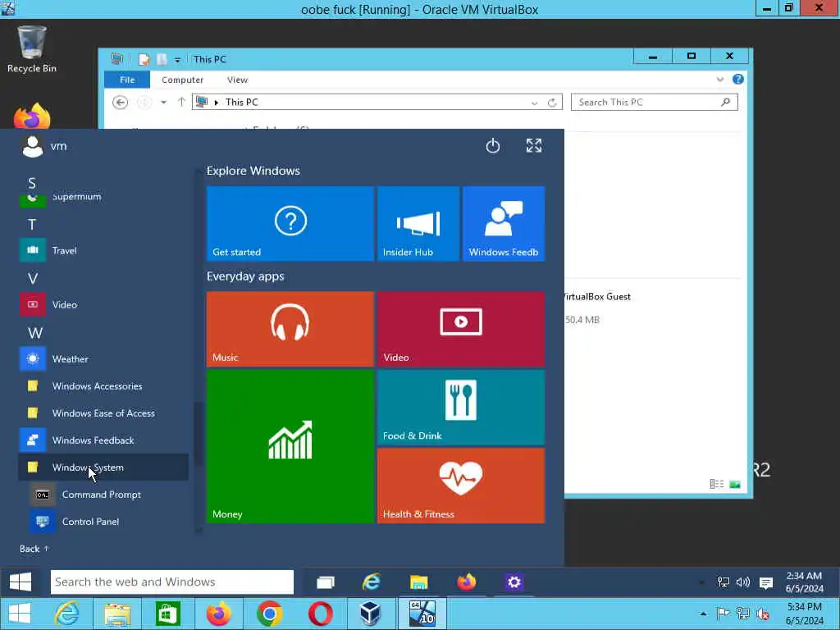Click the Search This PC field
The image size is (840, 630).
coord(654,103)
